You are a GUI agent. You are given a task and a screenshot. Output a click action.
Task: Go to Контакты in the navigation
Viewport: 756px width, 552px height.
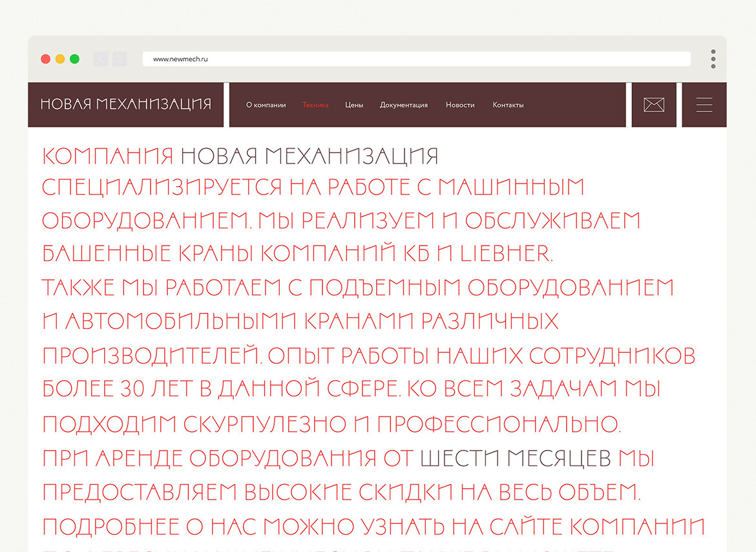pyautogui.click(x=508, y=105)
